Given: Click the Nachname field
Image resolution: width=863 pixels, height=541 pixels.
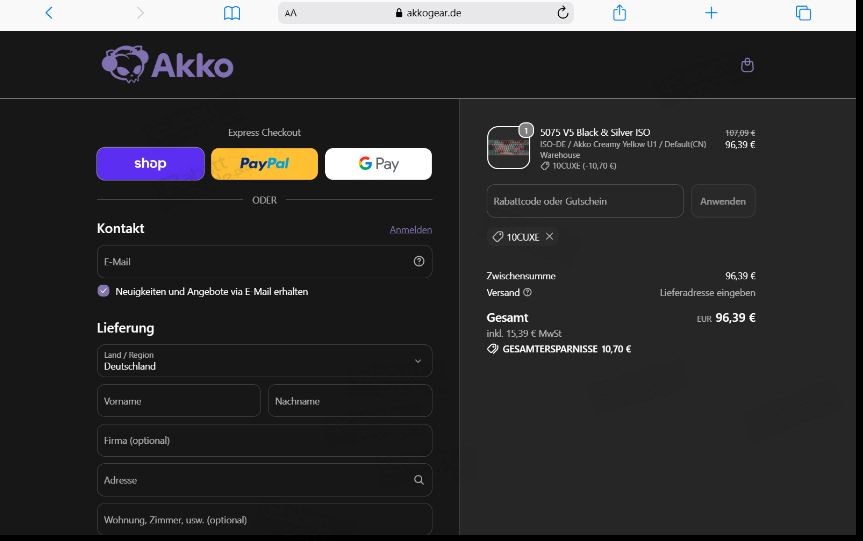Looking at the screenshot, I should point(350,401).
